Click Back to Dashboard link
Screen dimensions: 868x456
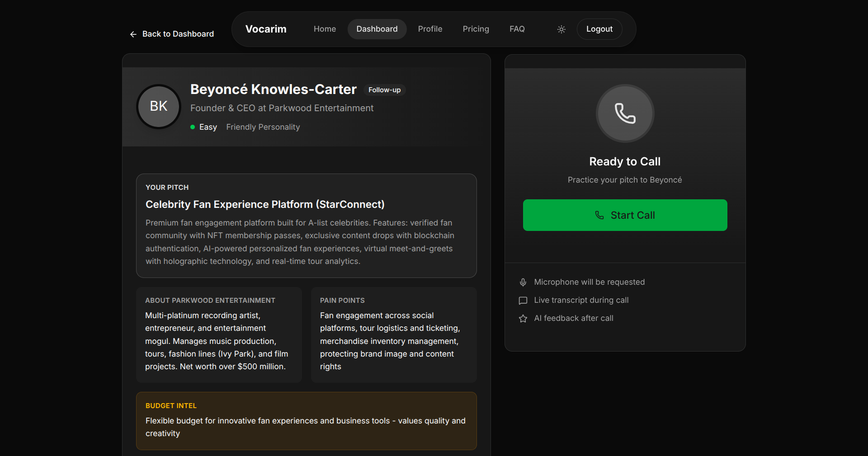[172, 34]
